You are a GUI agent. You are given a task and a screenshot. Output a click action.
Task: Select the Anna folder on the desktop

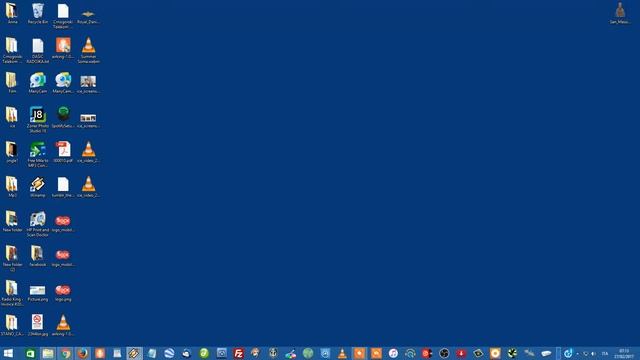coord(12,13)
